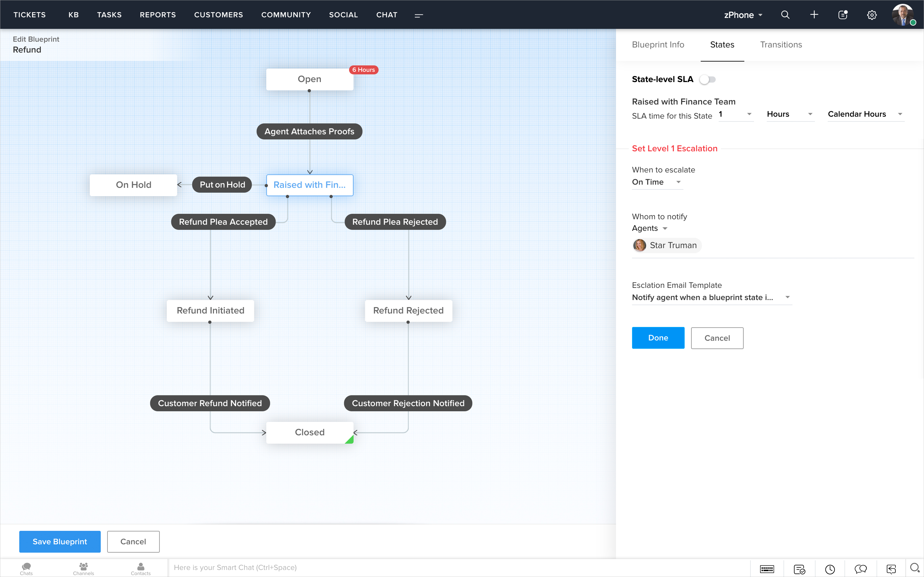
Task: Open the Notifications bell icon
Action: pos(843,14)
